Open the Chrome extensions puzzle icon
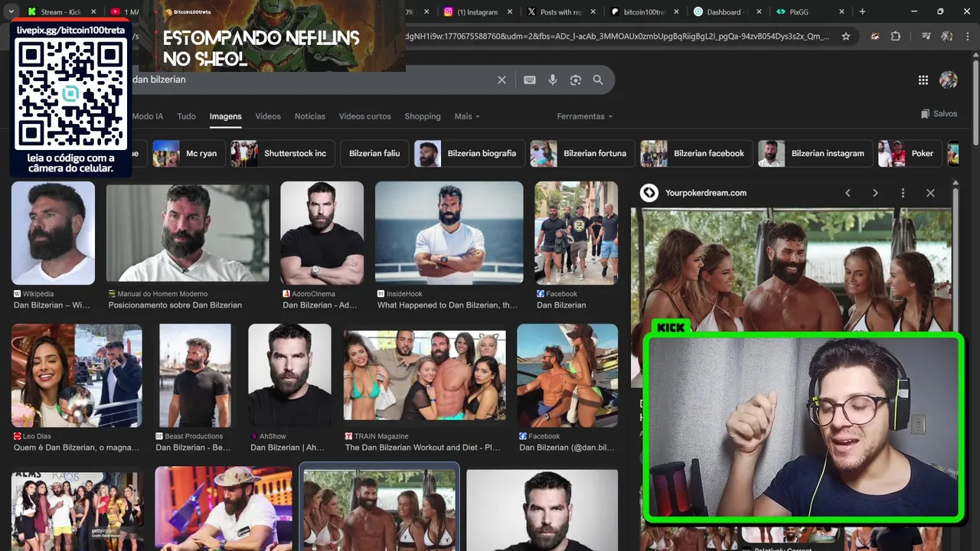 tap(896, 36)
